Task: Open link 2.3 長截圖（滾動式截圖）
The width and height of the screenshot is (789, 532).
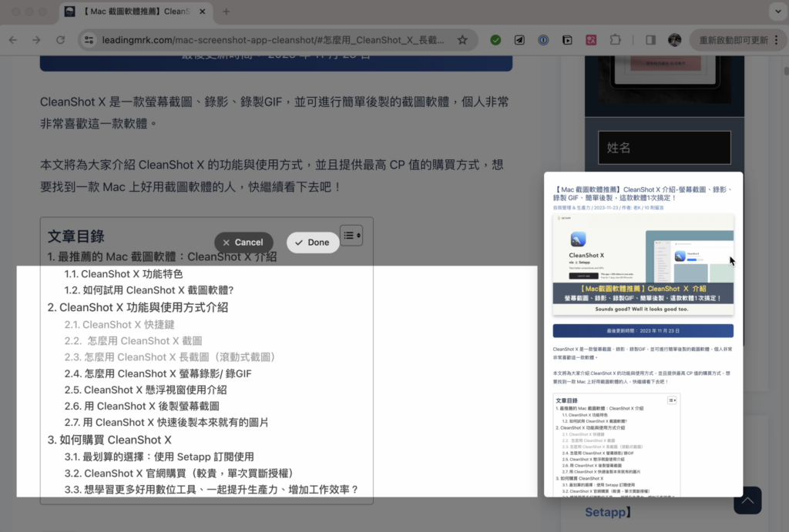Action: click(171, 357)
